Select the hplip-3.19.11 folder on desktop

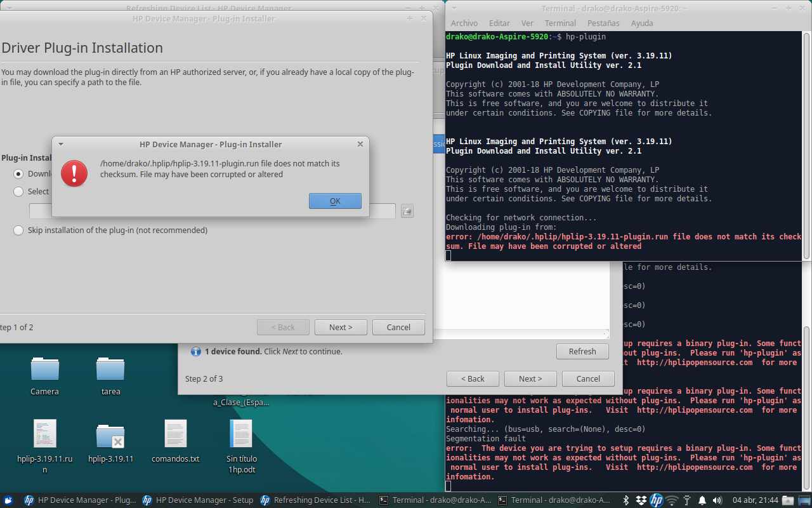click(110, 441)
